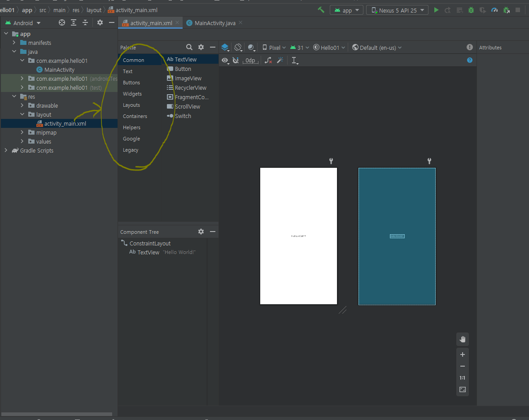Open Guidelines dropdown icon
529x420 pixels.
tap(294, 61)
